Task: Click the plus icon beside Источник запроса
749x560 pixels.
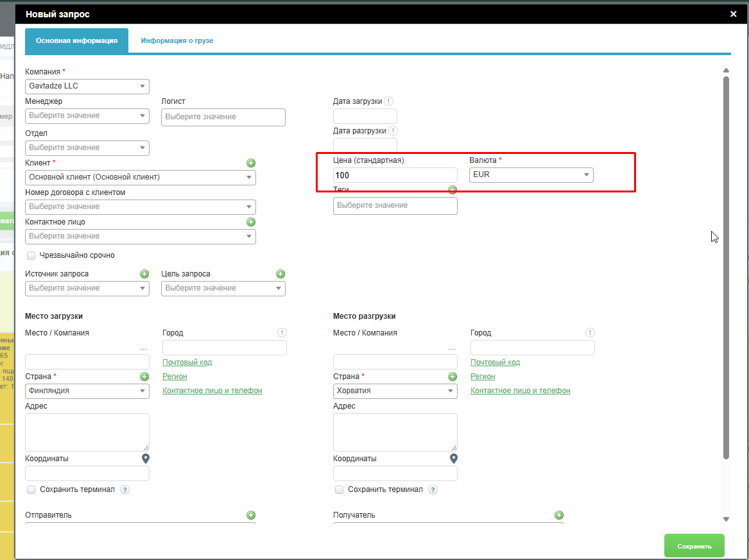Action: point(144,274)
